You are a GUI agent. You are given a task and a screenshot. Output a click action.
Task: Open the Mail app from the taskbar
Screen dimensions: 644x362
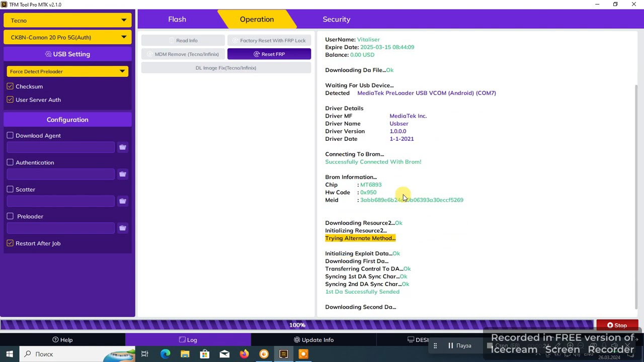pos(224,354)
